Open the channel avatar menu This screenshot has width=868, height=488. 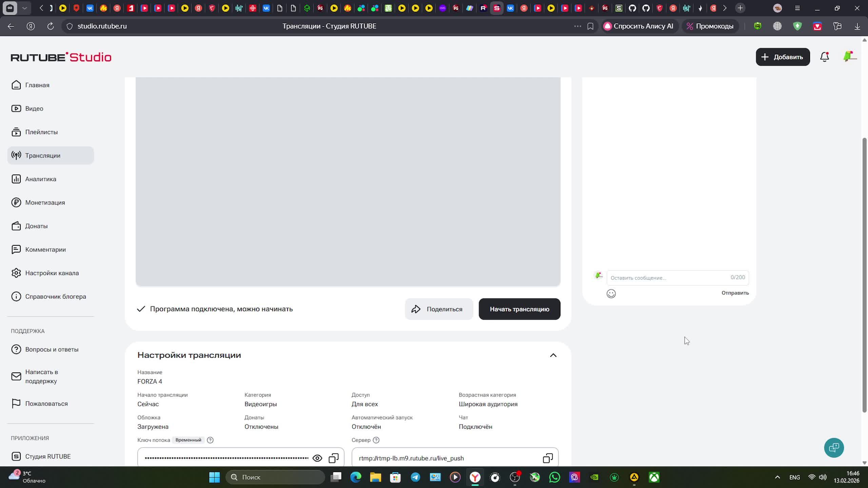(x=849, y=57)
